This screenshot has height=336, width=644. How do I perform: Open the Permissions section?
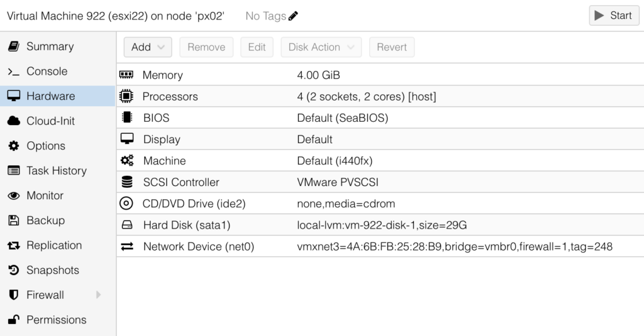click(56, 320)
